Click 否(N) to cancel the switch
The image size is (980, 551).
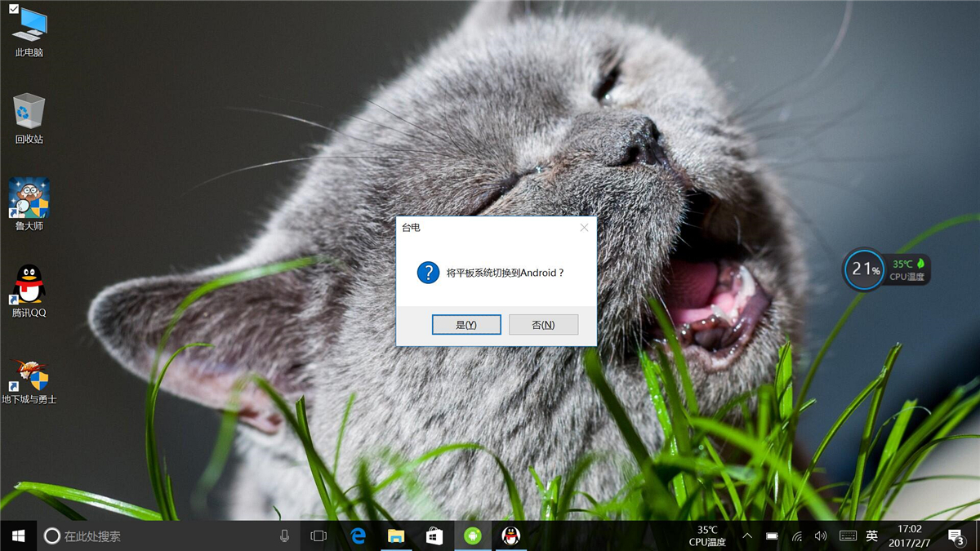(543, 325)
